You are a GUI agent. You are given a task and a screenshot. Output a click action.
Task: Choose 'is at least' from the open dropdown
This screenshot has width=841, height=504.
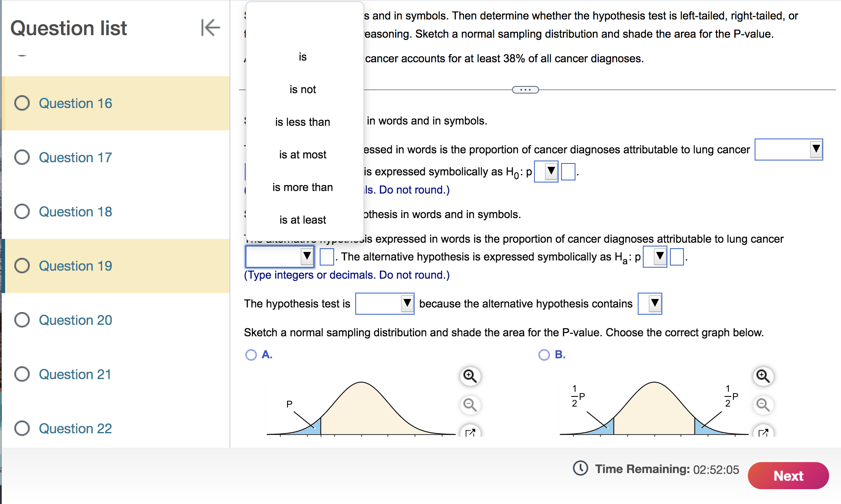303,220
